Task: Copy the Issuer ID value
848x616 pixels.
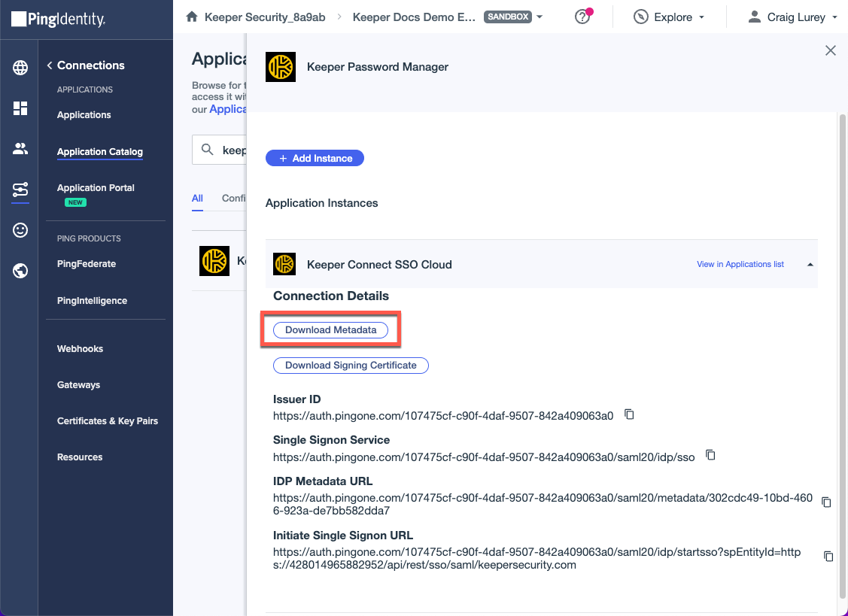Action: [629, 414]
